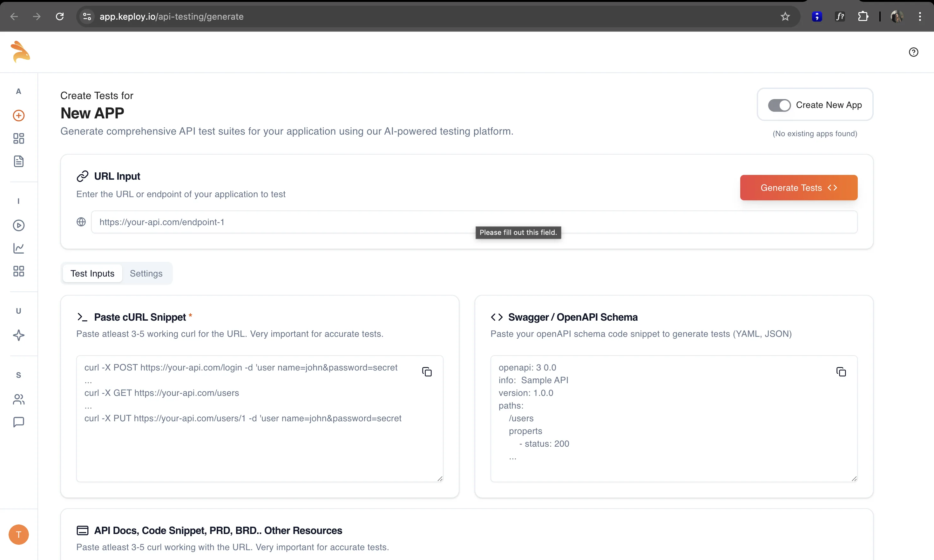This screenshot has height=560, width=934.
Task: Open the line chart analytics icon
Action: [x=18, y=248]
